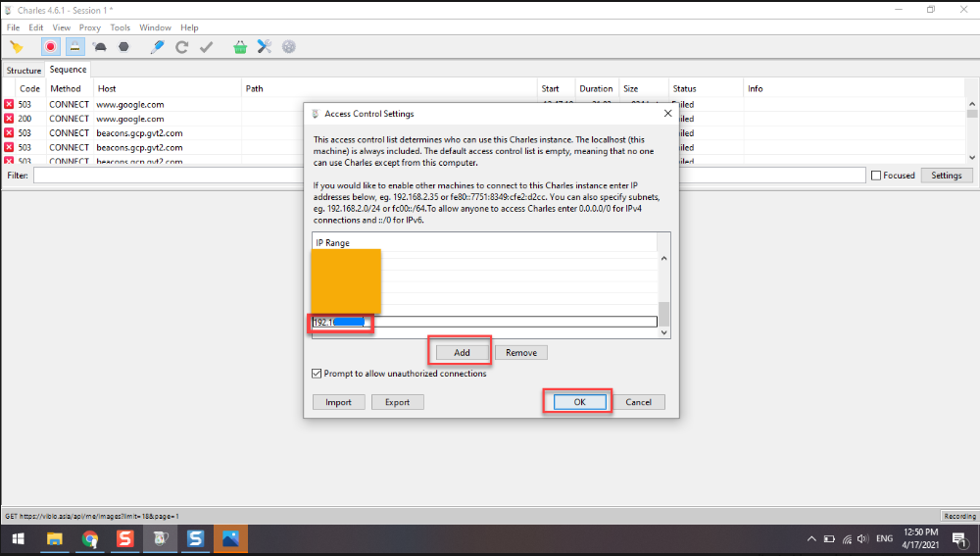
Task: Click the IP address entry field
Action: pos(484,322)
